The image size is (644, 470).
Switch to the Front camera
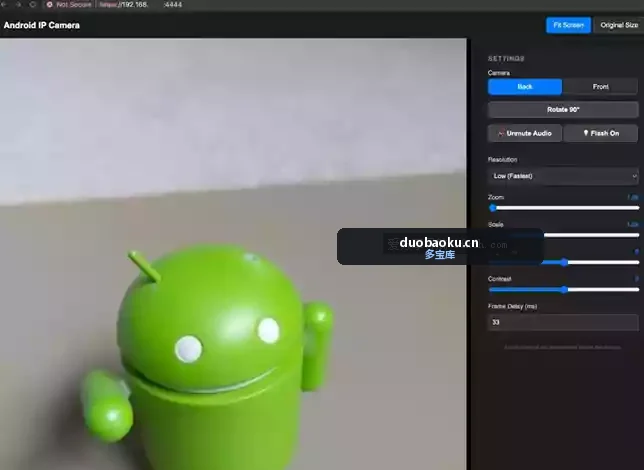pyautogui.click(x=600, y=87)
